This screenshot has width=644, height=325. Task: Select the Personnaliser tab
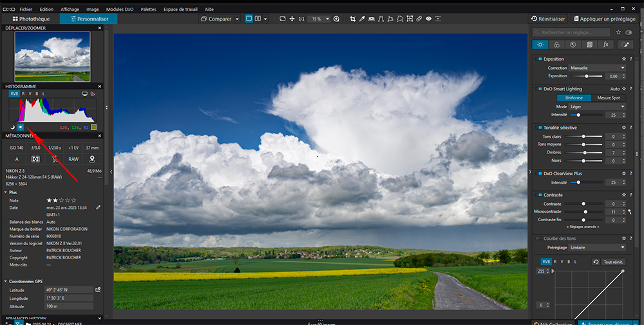tap(89, 19)
